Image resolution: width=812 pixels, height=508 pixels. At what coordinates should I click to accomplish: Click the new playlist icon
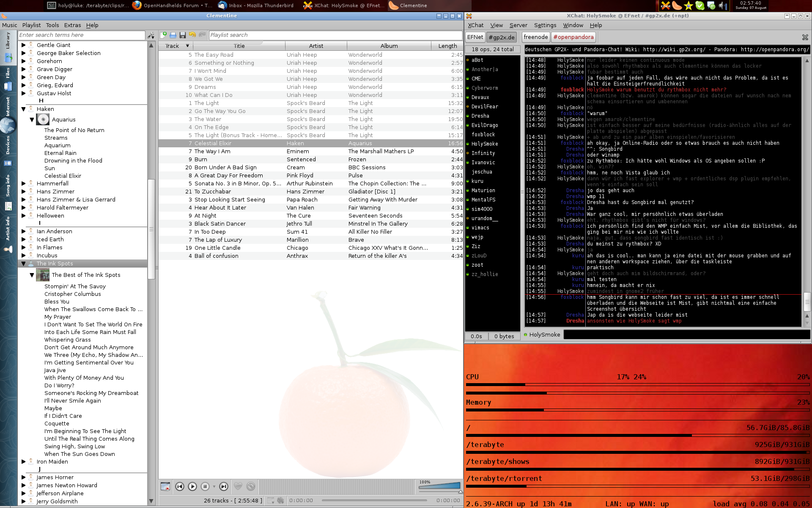click(163, 35)
